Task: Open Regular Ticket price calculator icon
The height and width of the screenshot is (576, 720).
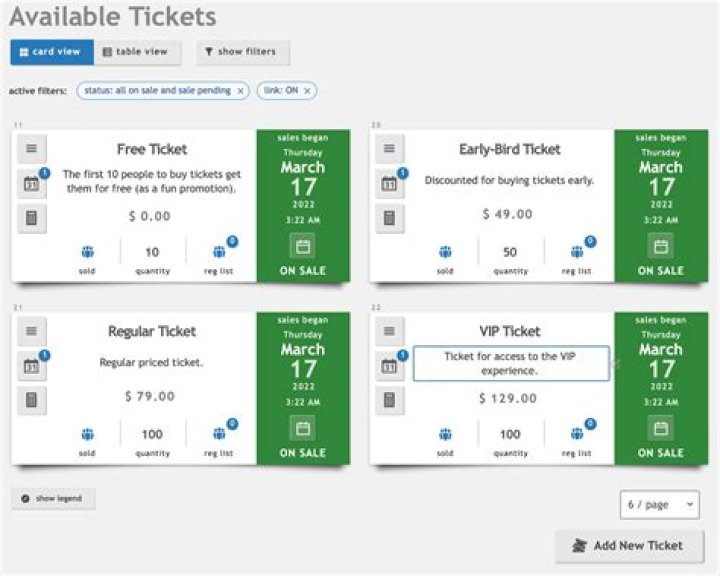Action: 31,400
